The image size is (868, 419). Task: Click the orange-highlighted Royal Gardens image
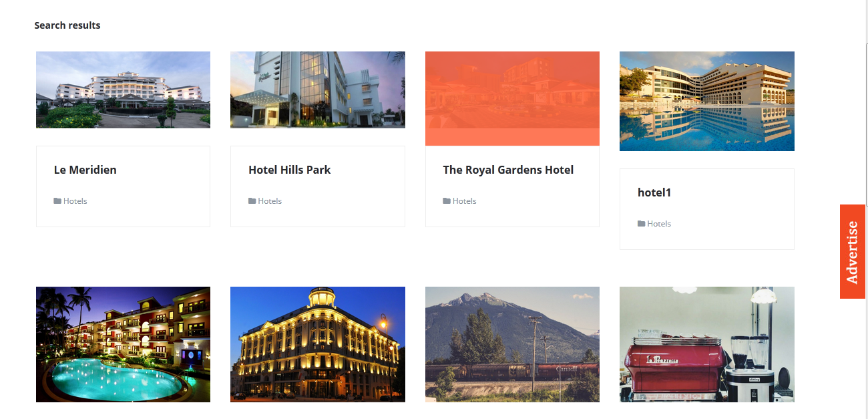pyautogui.click(x=512, y=98)
